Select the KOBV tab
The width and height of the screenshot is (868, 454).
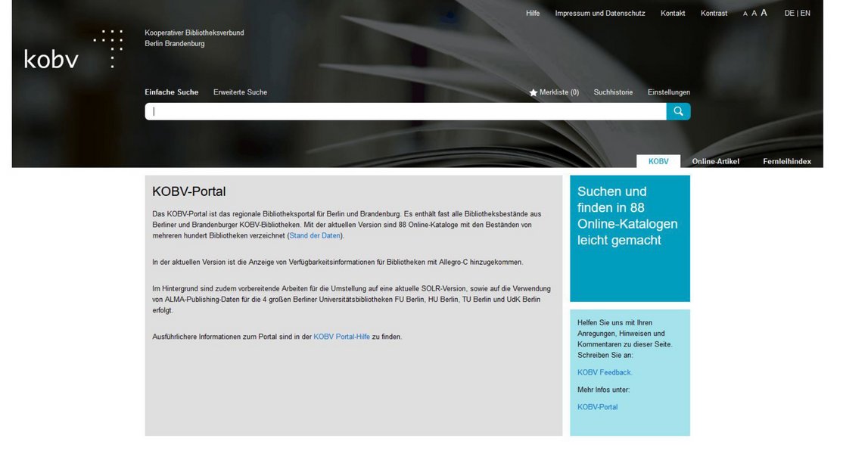pyautogui.click(x=658, y=161)
